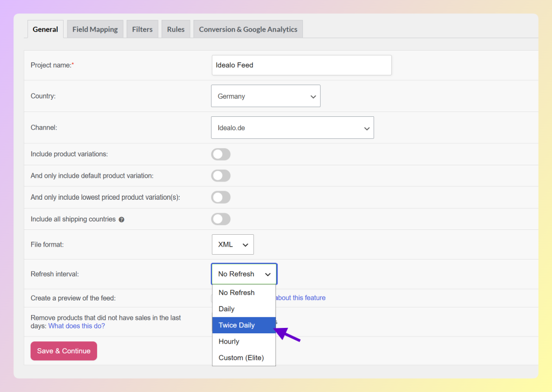This screenshot has height=392, width=552.
Task: Open the Country dropdown set to Germany
Action: pyautogui.click(x=266, y=96)
